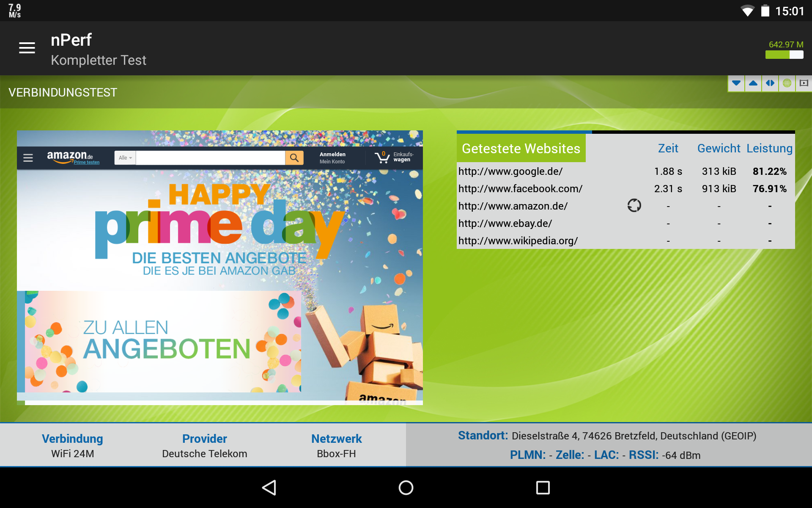Tap the 'Bbox-FH' network name
Viewport: 812px width, 508px height.
(x=337, y=454)
